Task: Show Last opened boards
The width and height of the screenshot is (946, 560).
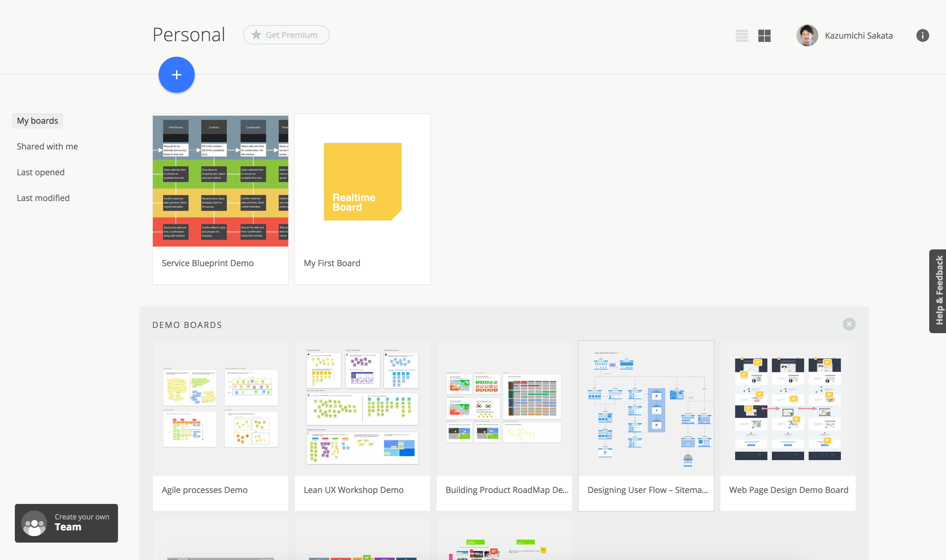Action: tap(40, 172)
